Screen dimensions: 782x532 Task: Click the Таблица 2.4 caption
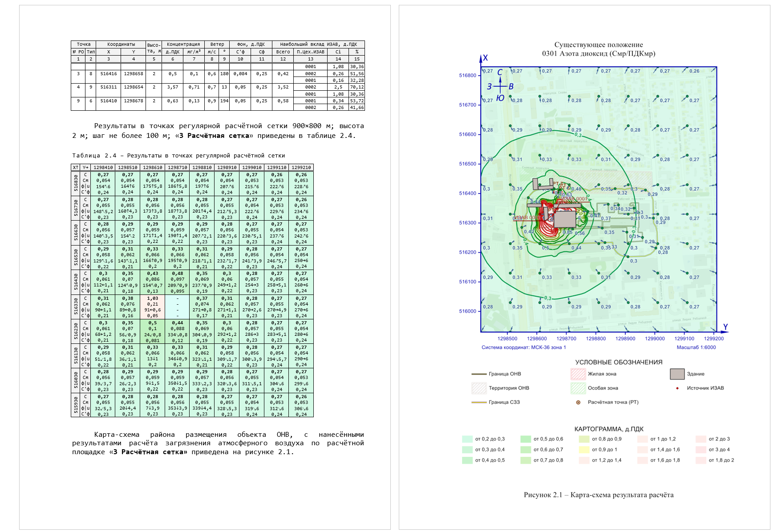pos(178,156)
